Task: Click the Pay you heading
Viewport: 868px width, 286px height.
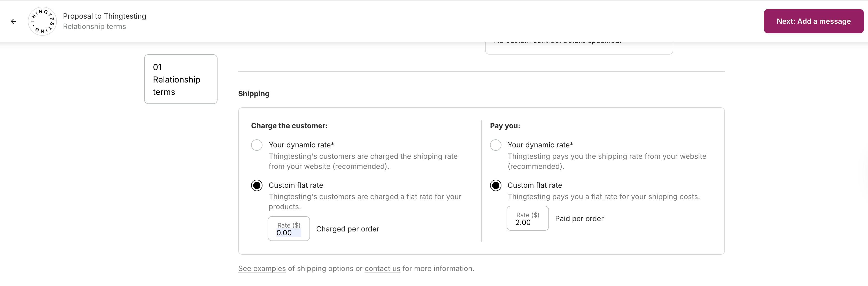Action: [x=505, y=126]
